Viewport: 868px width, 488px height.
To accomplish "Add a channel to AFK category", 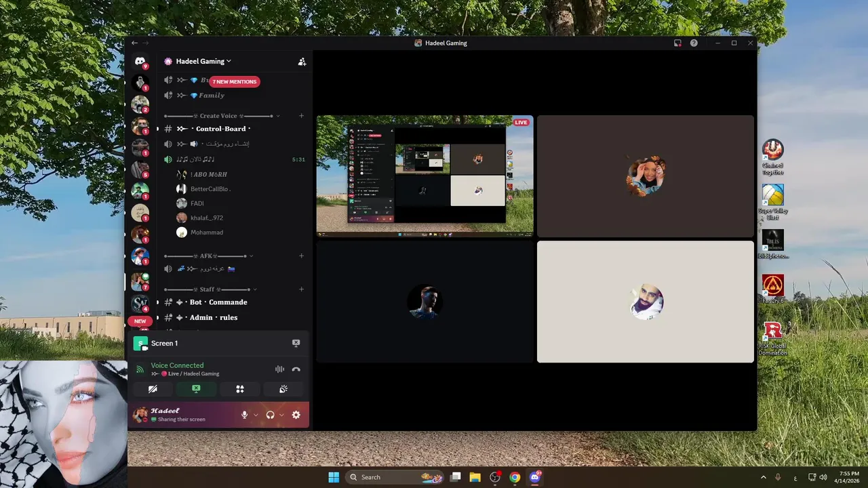I will [302, 256].
